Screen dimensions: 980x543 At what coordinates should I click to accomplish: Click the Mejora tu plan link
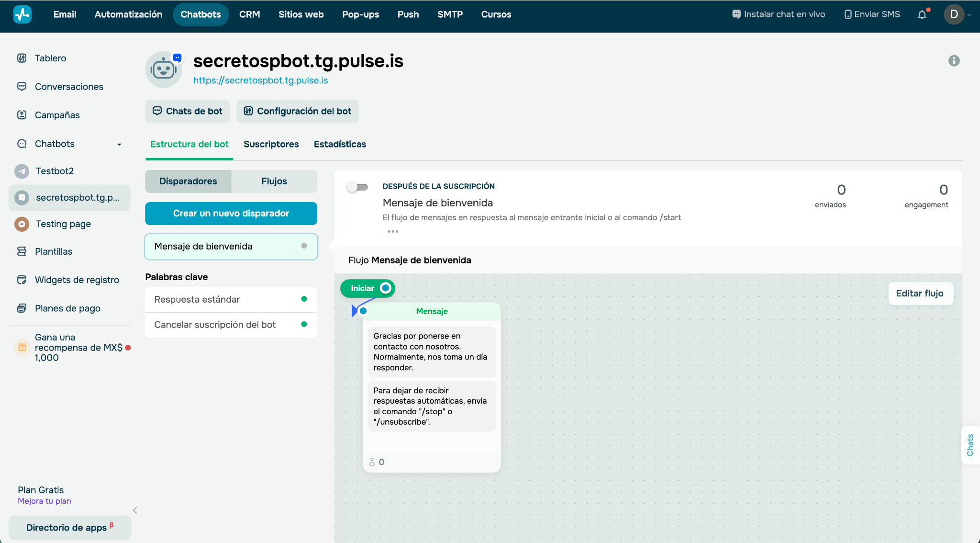(x=44, y=501)
